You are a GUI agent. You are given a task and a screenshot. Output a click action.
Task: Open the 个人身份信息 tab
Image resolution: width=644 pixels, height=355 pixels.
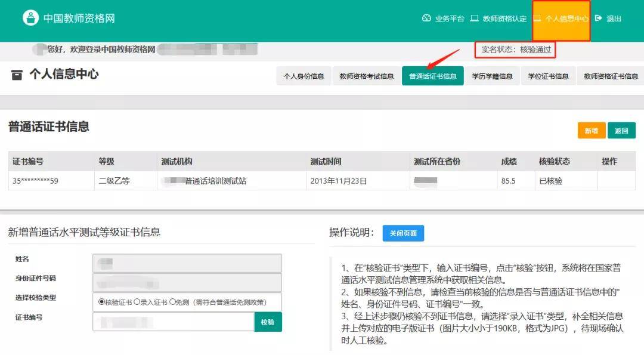[304, 76]
